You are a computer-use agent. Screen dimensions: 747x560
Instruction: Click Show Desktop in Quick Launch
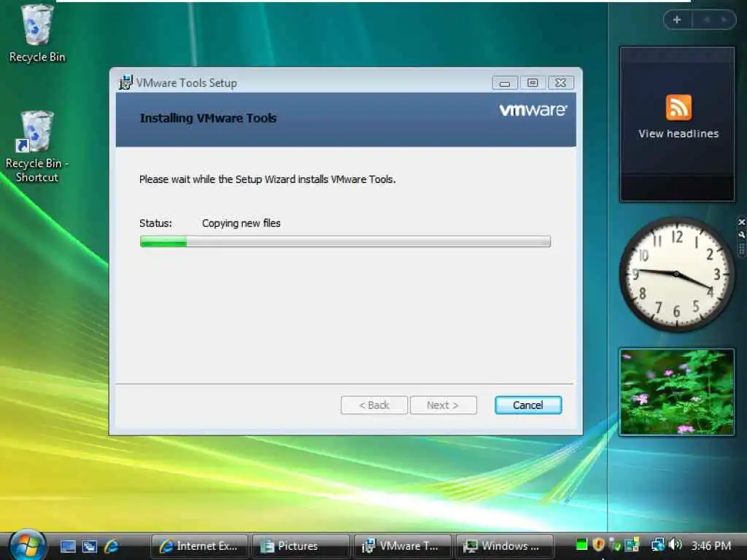pyautogui.click(x=68, y=546)
